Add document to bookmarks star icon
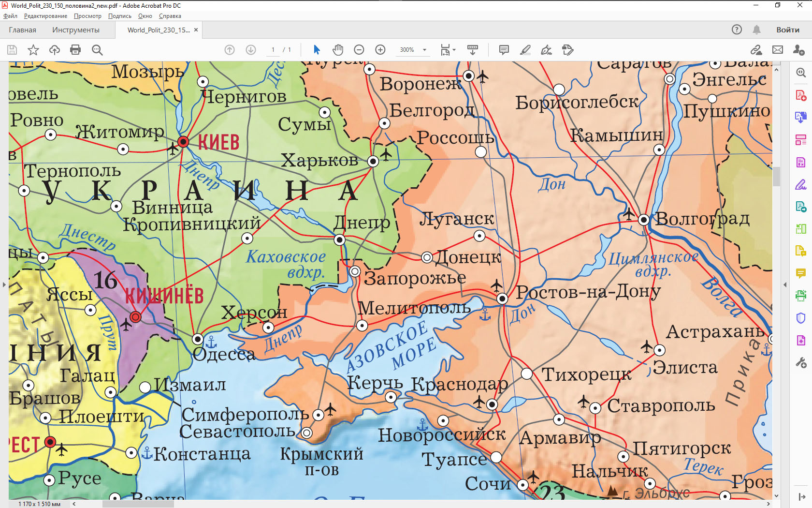The height and width of the screenshot is (508, 812). [x=33, y=50]
